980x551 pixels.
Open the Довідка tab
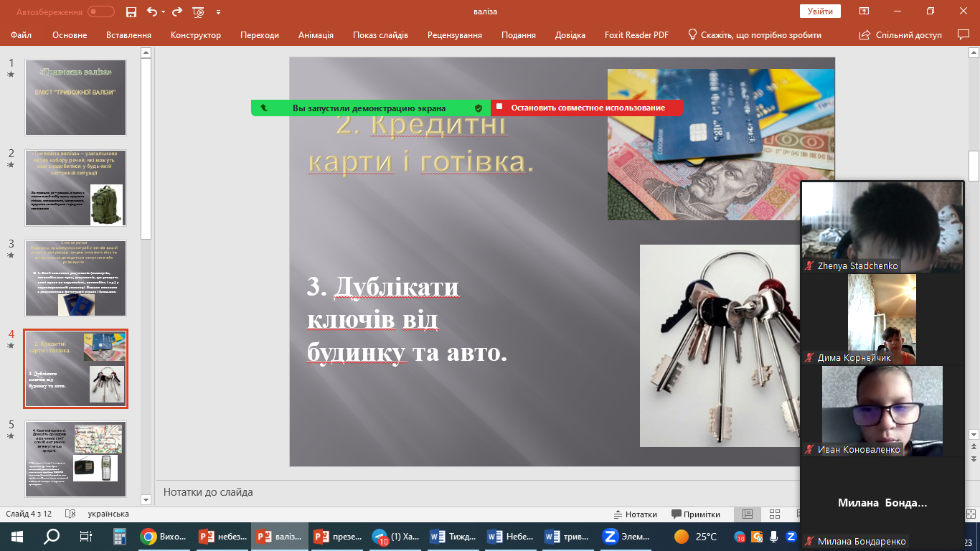pyautogui.click(x=570, y=34)
